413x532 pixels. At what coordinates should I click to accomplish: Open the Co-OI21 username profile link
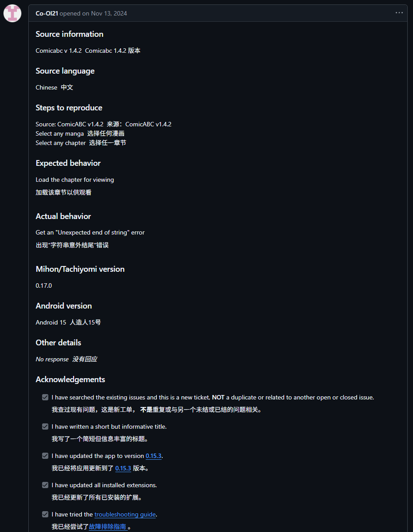coord(47,13)
